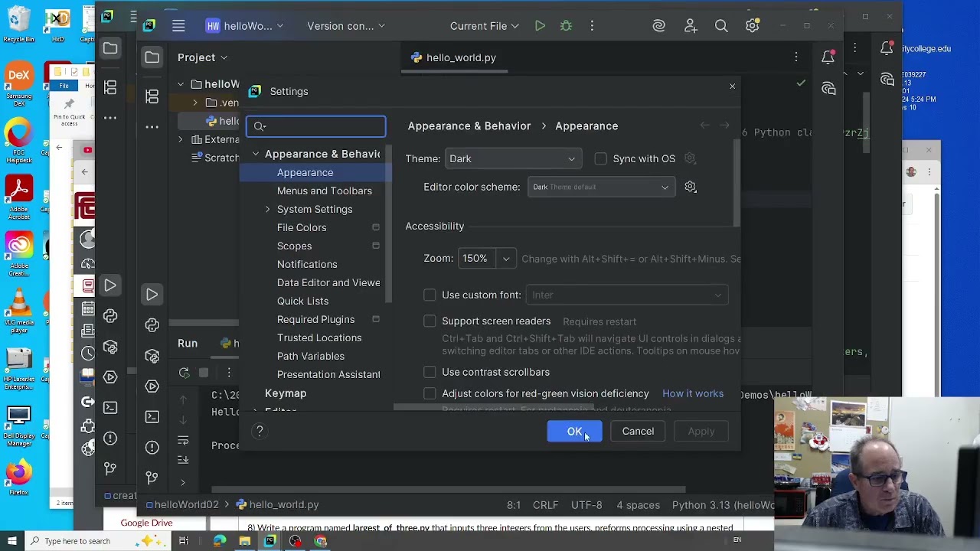Viewport: 980px width, 551px height.
Task: Open Run panel more options ellipsis
Action: pyautogui.click(x=228, y=373)
